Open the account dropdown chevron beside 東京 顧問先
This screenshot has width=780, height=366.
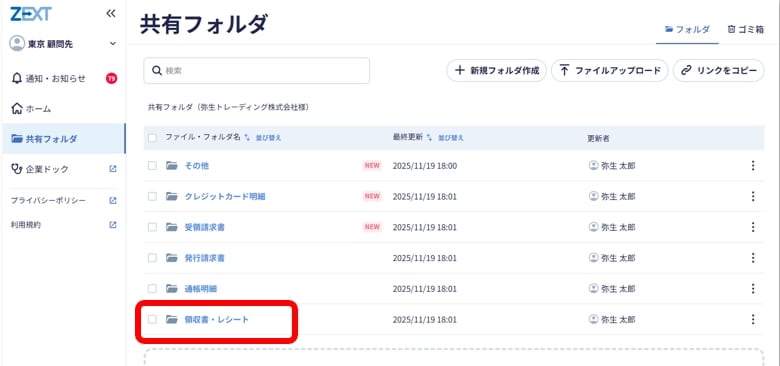(x=113, y=44)
